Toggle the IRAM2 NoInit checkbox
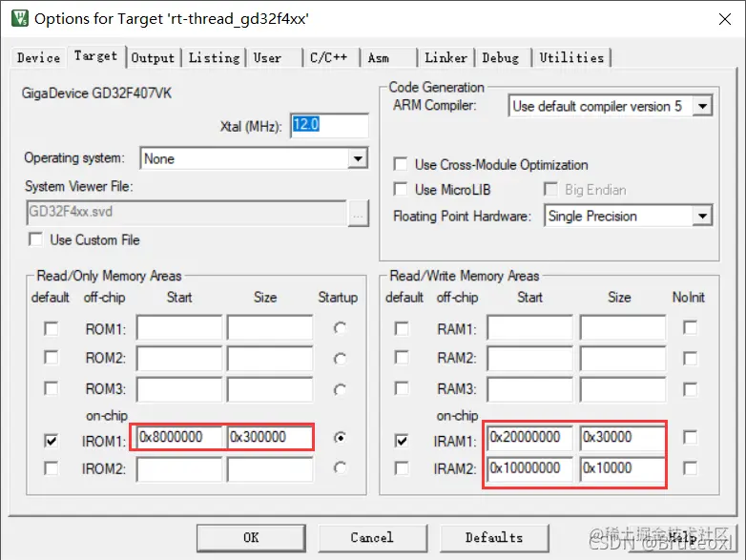 coord(690,468)
